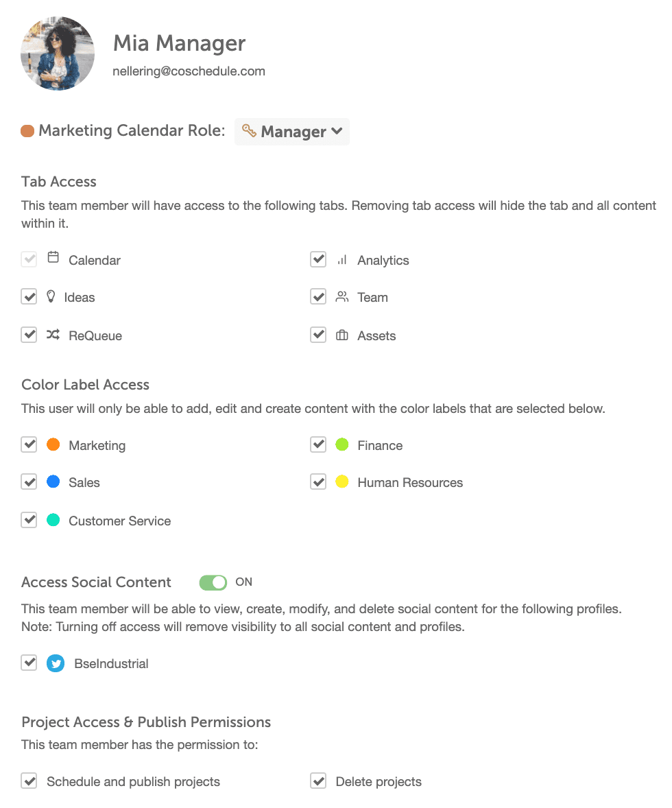The width and height of the screenshot is (672, 808).
Task: Click the Calendar tab icon
Action: point(53,258)
